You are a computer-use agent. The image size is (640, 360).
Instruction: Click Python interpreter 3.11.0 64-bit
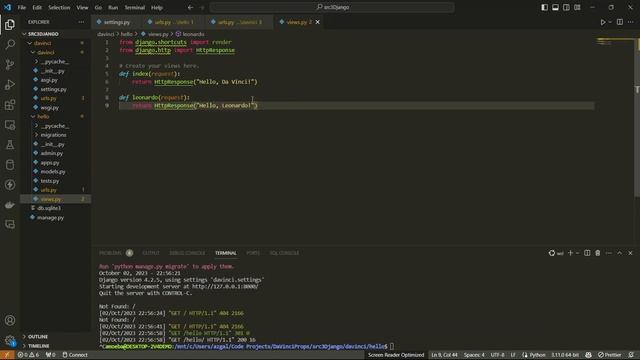[x=565, y=355]
